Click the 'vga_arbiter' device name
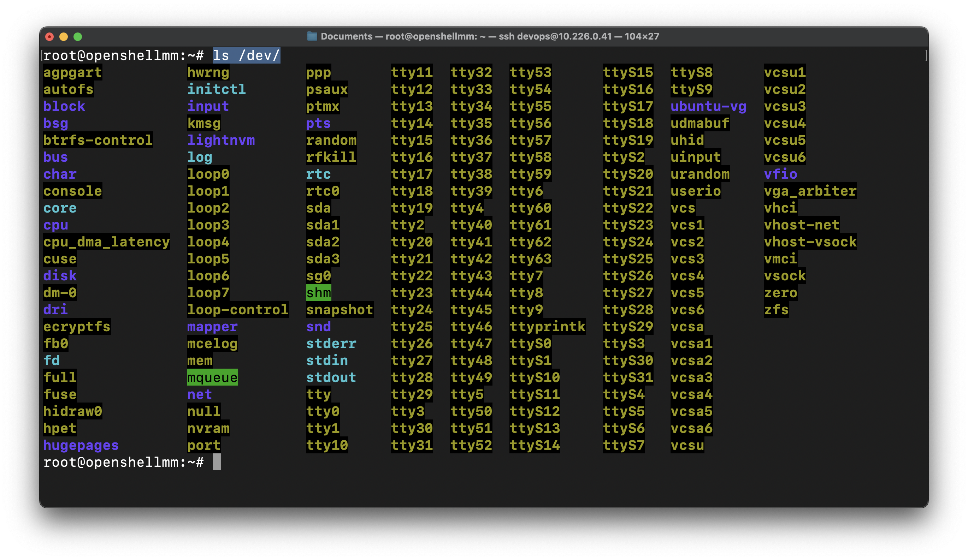 (810, 191)
